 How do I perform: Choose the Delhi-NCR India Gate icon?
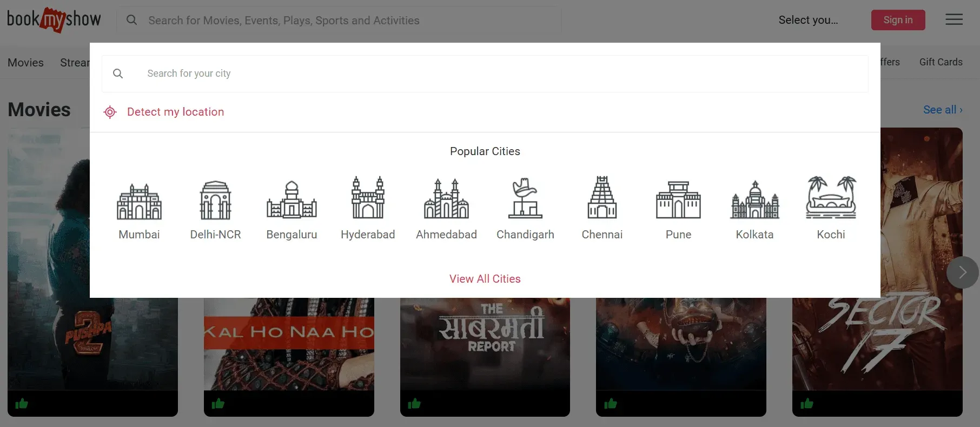pos(215,200)
